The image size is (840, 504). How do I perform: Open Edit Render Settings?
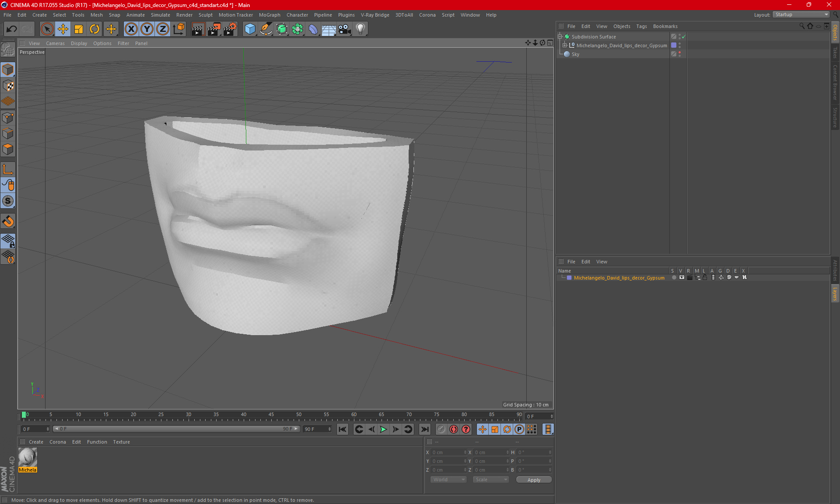pos(230,29)
